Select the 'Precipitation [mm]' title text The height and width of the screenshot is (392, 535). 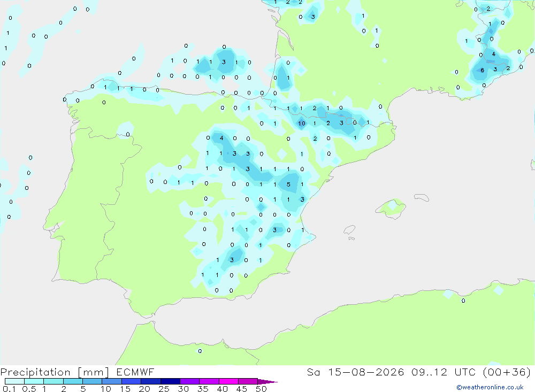pyautogui.click(x=55, y=372)
